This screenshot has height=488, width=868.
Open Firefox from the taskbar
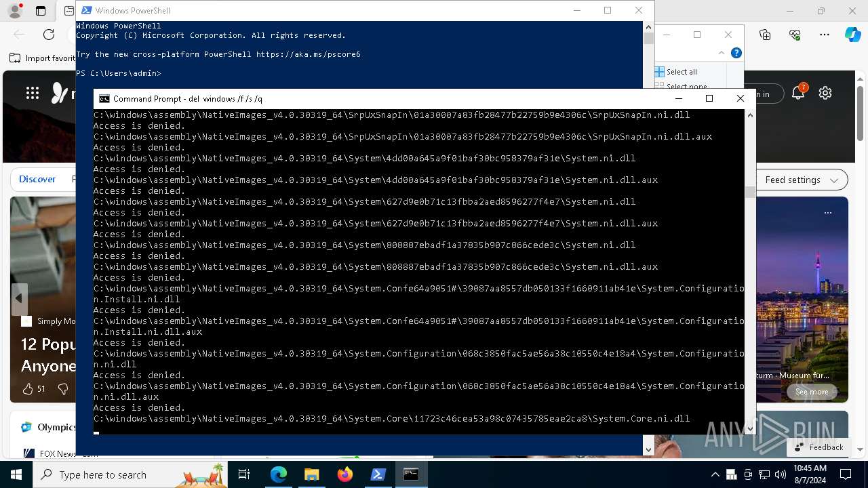click(345, 474)
